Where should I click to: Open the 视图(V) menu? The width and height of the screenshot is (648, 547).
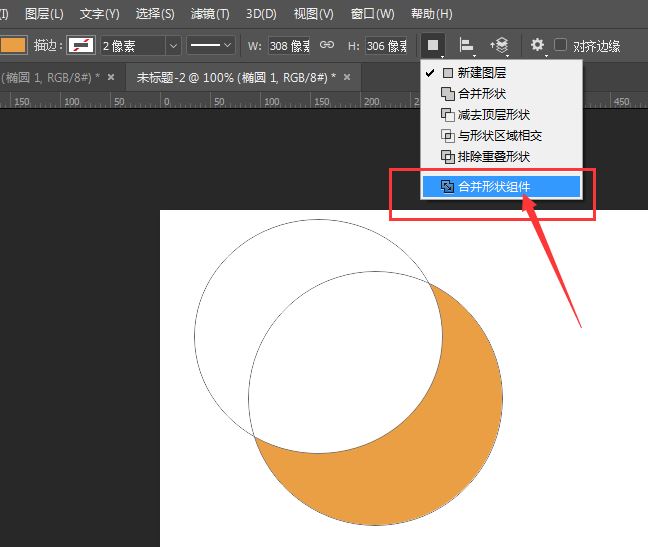313,14
